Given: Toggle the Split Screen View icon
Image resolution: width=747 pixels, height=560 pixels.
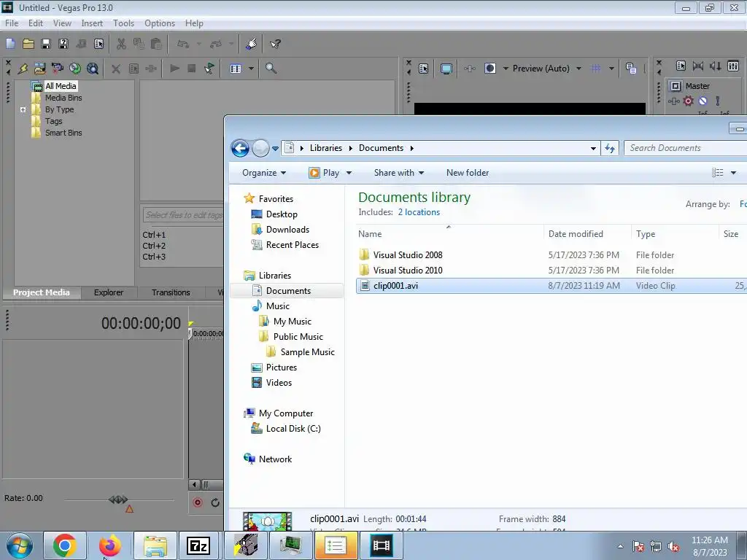Looking at the screenshot, I should [x=489, y=69].
